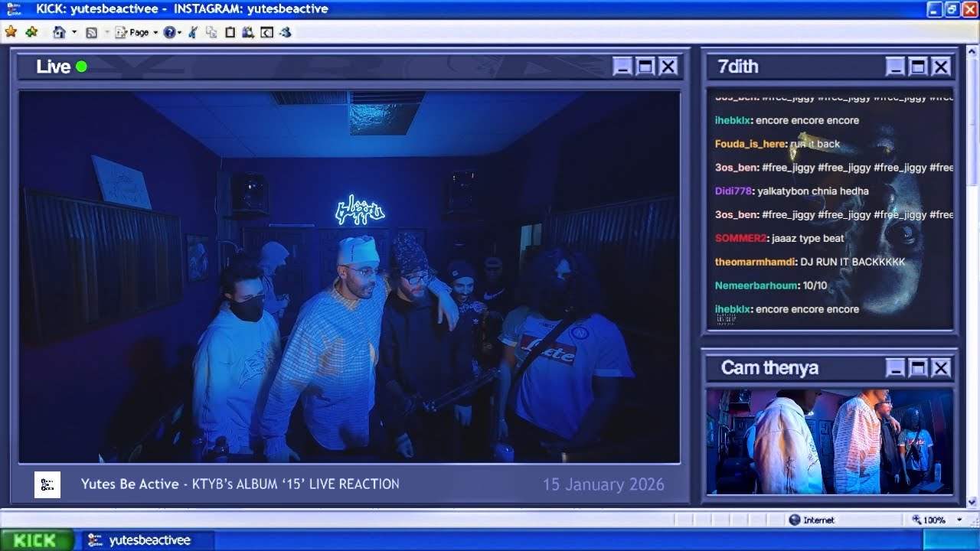Close the 7dith chat panel
This screenshot has width=980, height=551.
(941, 67)
